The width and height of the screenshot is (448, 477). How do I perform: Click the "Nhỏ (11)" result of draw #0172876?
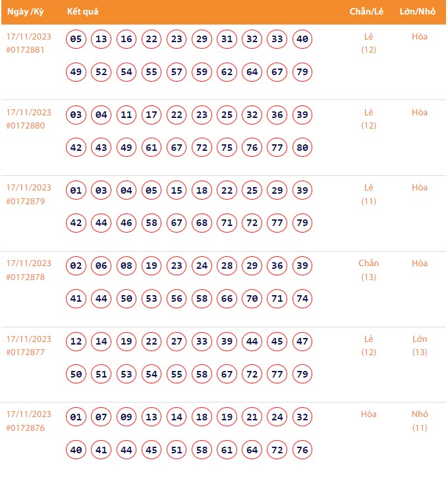click(x=420, y=421)
